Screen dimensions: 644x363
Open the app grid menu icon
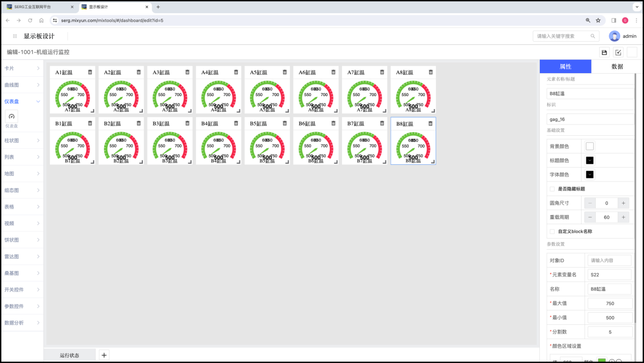15,36
